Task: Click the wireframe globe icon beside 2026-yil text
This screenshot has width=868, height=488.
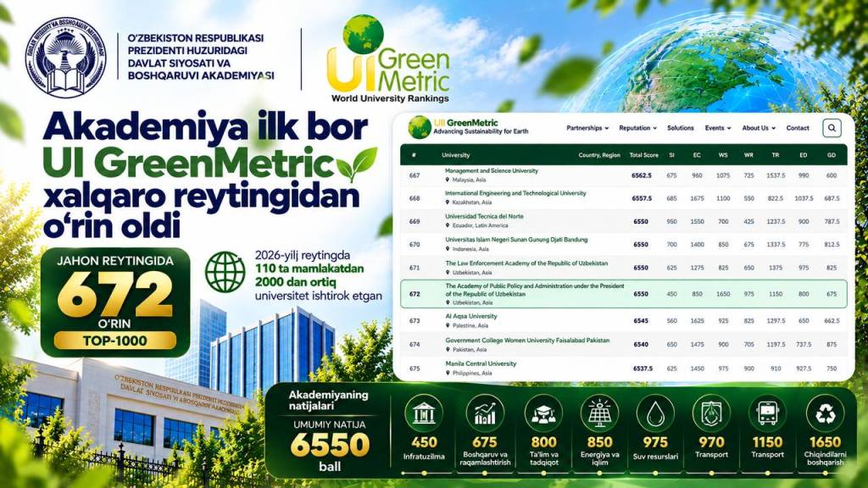Action: tap(225, 272)
